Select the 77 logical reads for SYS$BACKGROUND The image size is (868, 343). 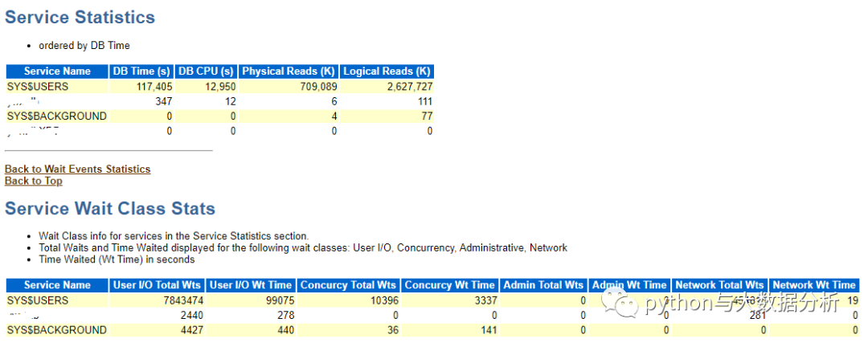point(426,116)
